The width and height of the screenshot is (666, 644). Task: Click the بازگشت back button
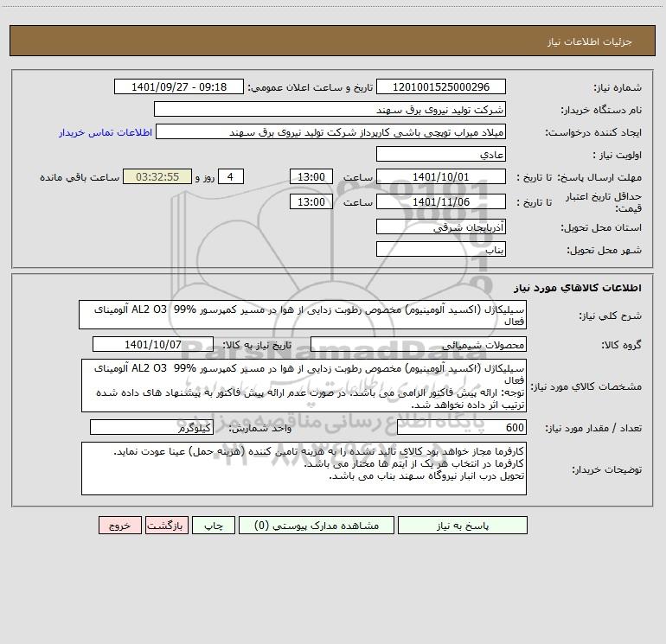click(166, 525)
